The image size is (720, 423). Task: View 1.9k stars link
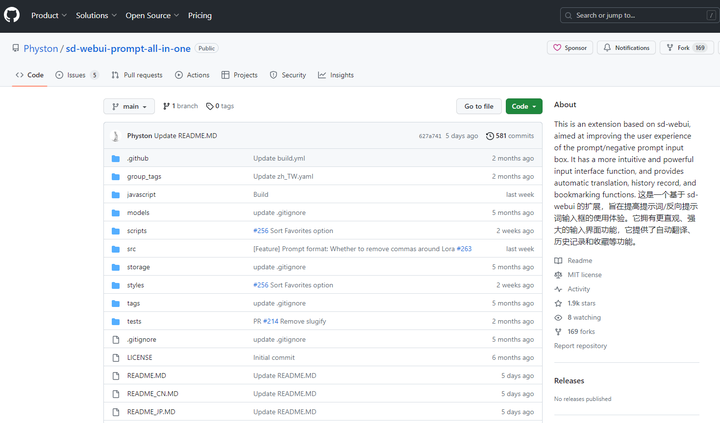click(574, 303)
